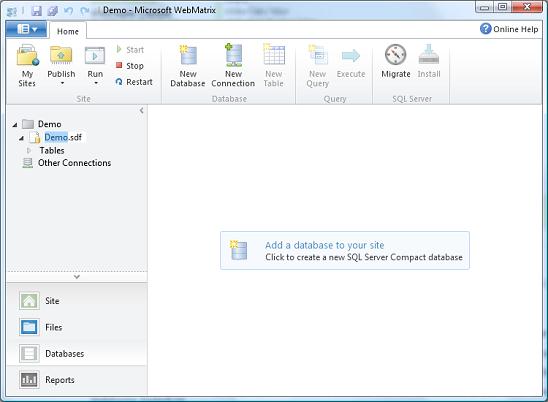Open the application menu button
This screenshot has height=402, width=548.
pos(26,29)
